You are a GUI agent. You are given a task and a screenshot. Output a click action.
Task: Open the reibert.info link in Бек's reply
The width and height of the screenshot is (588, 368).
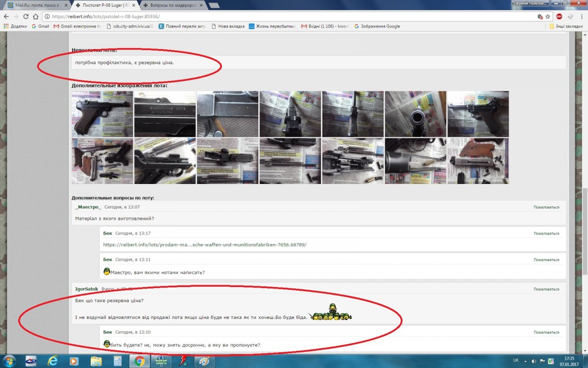(x=204, y=244)
